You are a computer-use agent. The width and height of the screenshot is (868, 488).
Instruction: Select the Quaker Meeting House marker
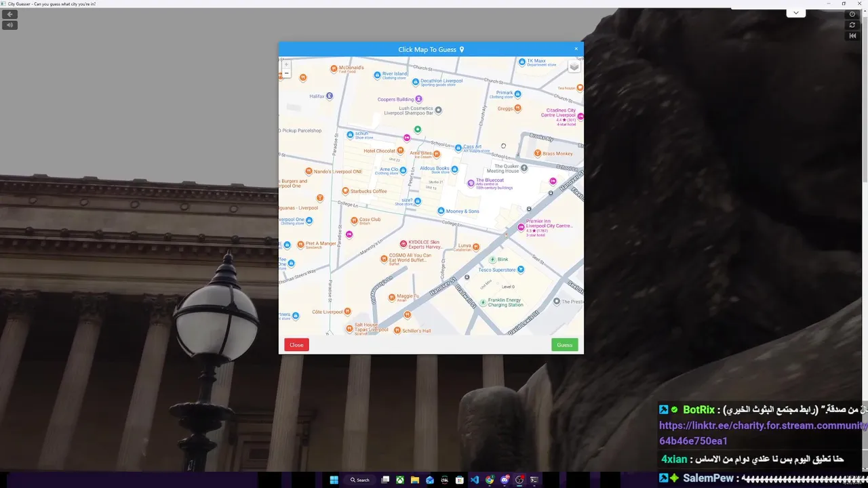(x=524, y=167)
